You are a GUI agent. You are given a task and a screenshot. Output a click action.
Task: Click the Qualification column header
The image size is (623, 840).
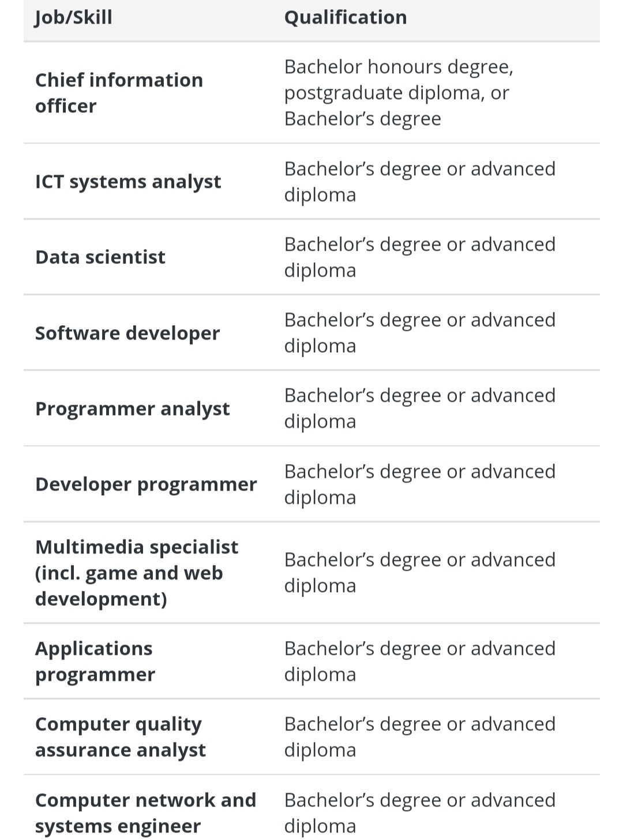[346, 17]
